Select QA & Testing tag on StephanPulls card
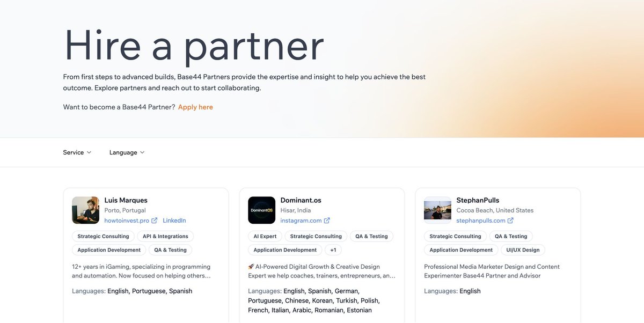Image resolution: width=644 pixels, height=323 pixels. pos(511,236)
